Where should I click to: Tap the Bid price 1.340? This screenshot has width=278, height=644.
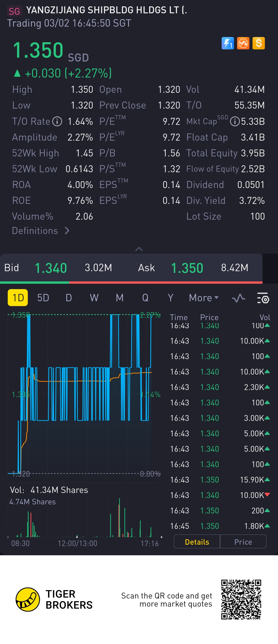tap(51, 268)
